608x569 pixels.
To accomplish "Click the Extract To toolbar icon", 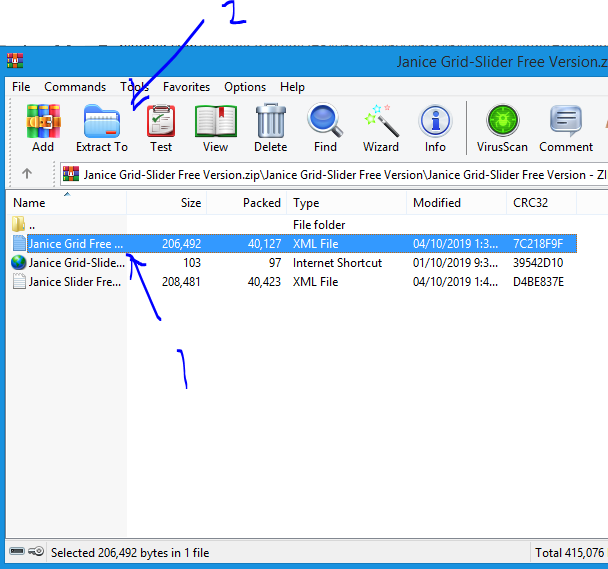I will point(102,121).
